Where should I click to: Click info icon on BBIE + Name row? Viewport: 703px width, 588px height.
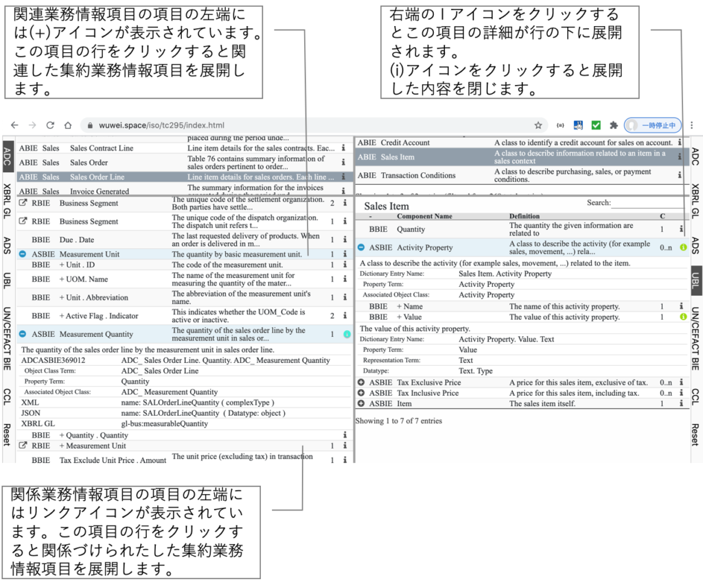click(681, 306)
